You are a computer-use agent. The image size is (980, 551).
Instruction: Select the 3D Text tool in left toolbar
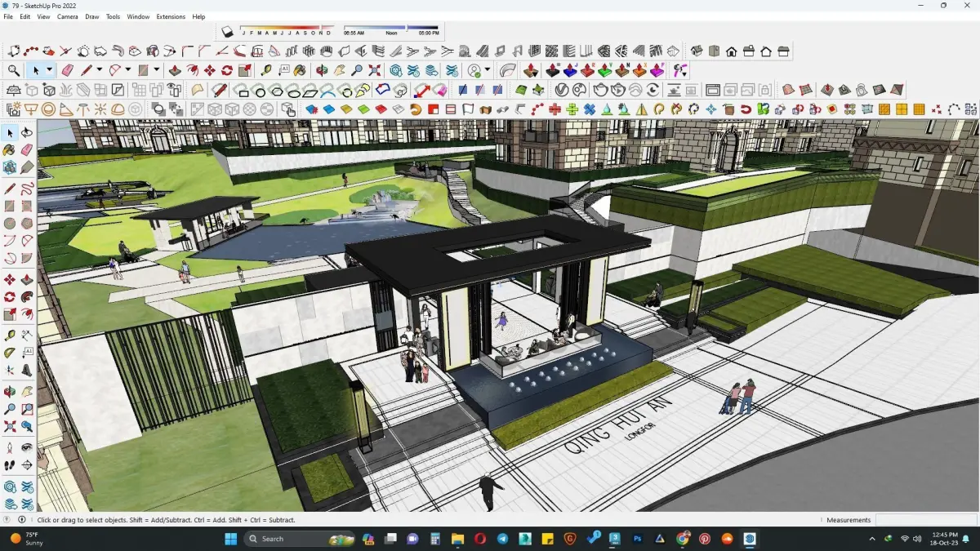[x=27, y=371]
